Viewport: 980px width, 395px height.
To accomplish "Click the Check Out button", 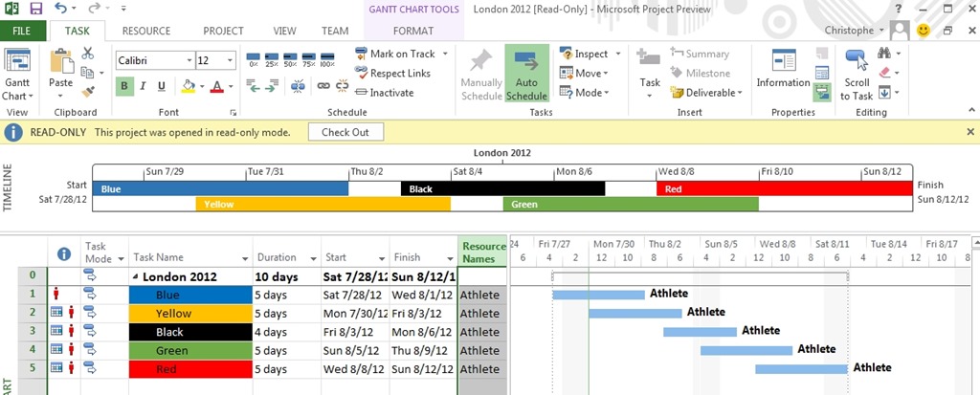I will [345, 132].
